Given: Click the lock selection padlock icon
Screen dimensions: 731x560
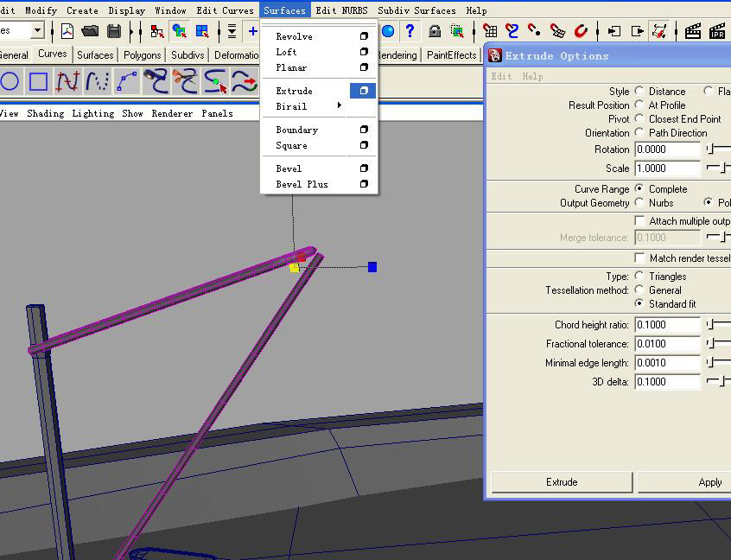Looking at the screenshot, I should click(435, 31).
